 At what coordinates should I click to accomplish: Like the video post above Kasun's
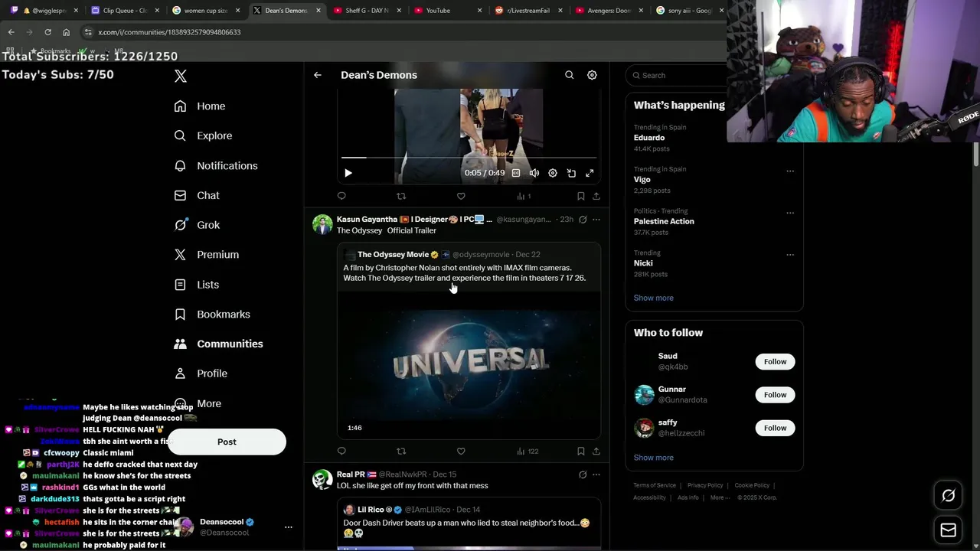pos(461,196)
